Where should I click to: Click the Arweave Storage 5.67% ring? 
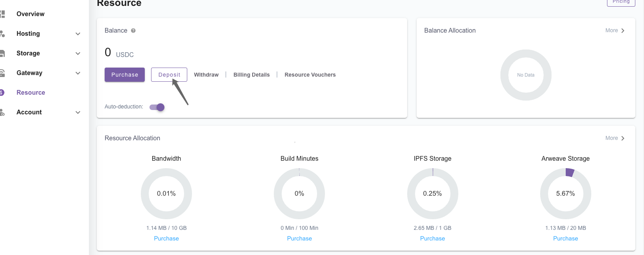565,194
